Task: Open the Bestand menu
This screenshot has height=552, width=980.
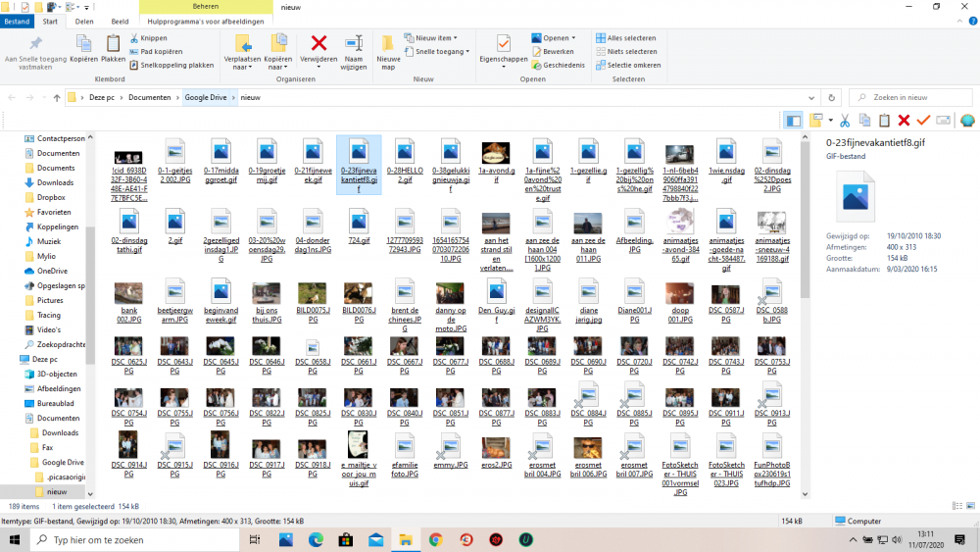Action: tap(17, 22)
